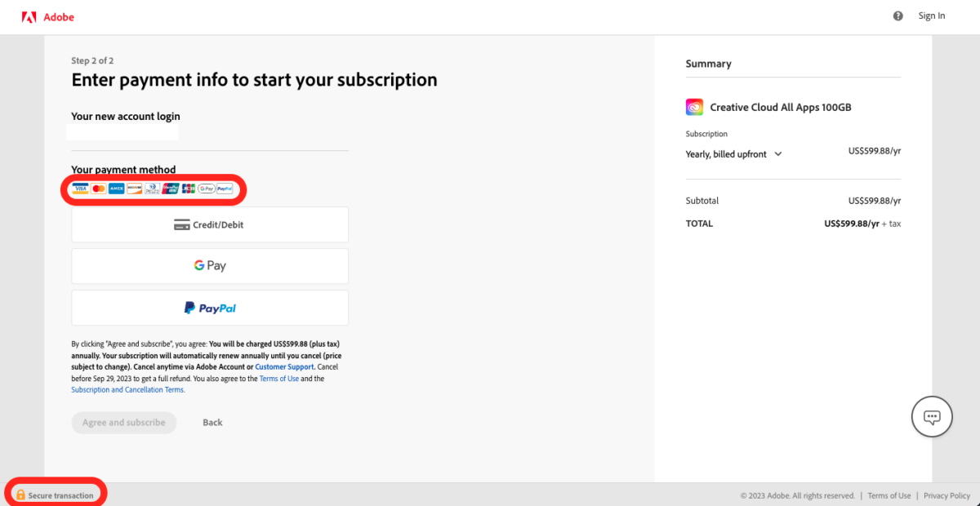Open the chat bubble in the corner
980x506 pixels.
tap(932, 416)
